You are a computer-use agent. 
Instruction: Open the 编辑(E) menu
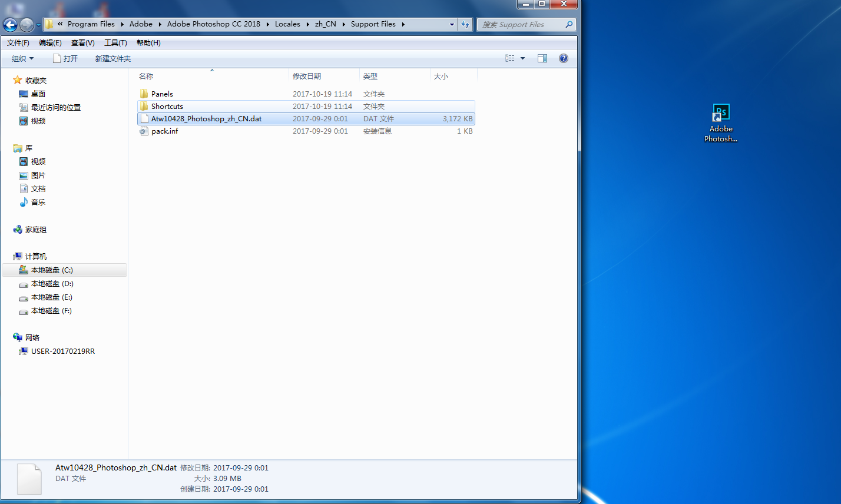pos(50,42)
